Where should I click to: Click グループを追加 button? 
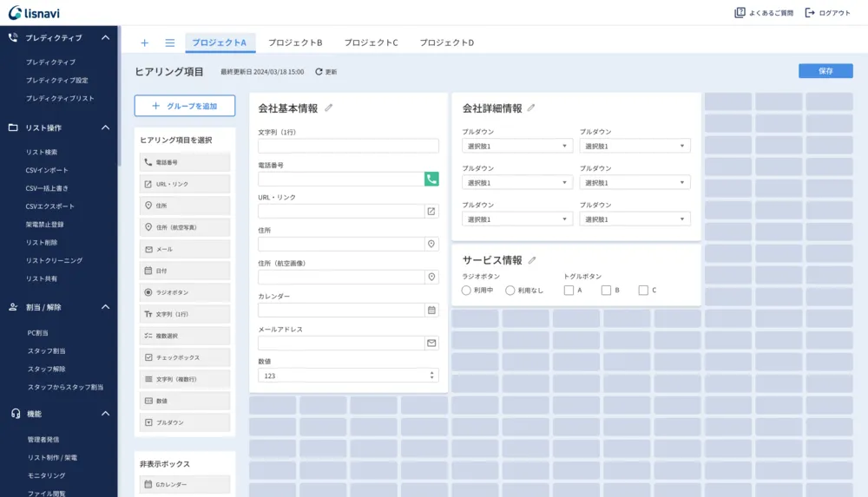tap(185, 106)
